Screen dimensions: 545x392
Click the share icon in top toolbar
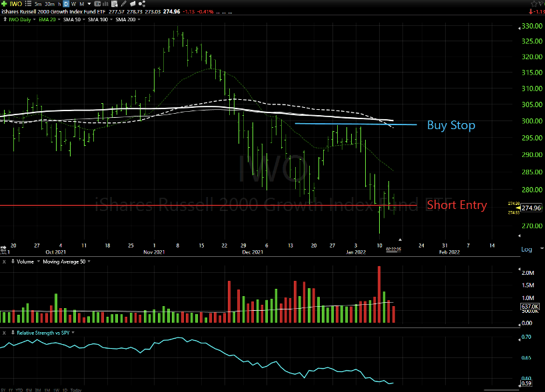pos(142,4)
